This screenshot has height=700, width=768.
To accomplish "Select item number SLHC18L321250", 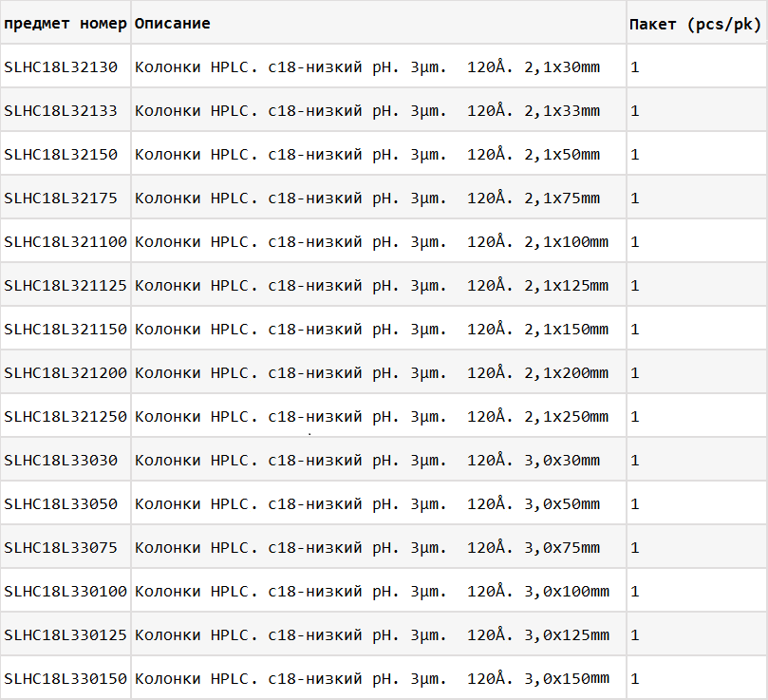I will click(x=66, y=416).
